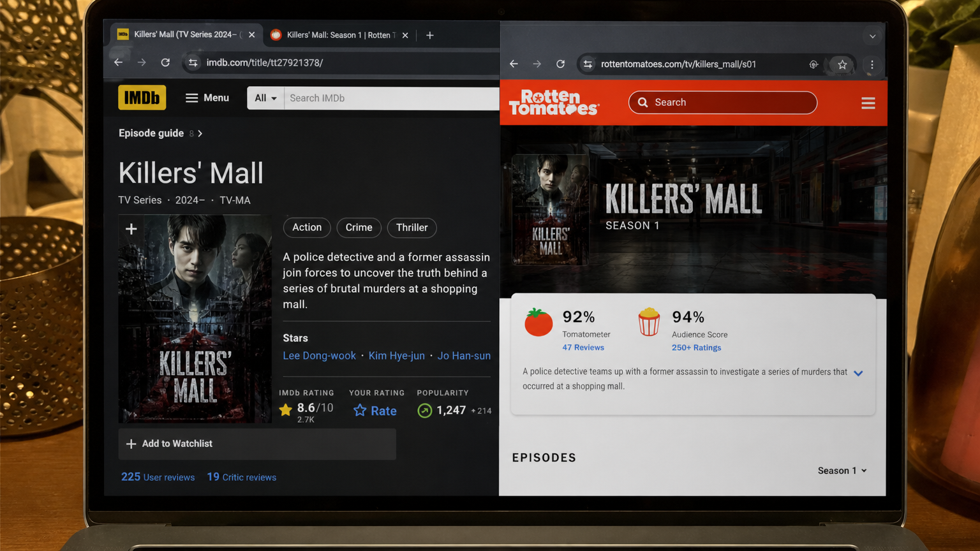980x551 pixels.
Task: Open the 47 Reviews link
Action: [x=583, y=348]
